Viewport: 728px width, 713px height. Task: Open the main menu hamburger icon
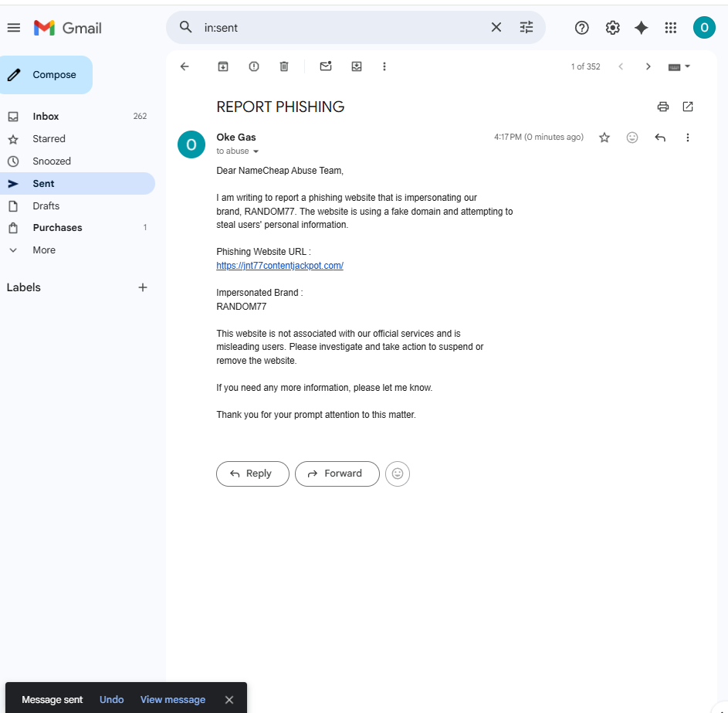[x=14, y=28]
